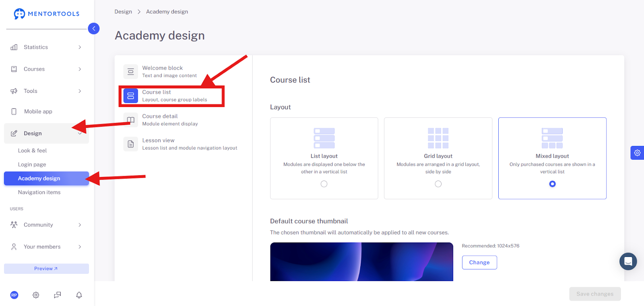This screenshot has width=644, height=306.
Task: Open settings gear in bottom bar
Action: point(36,295)
